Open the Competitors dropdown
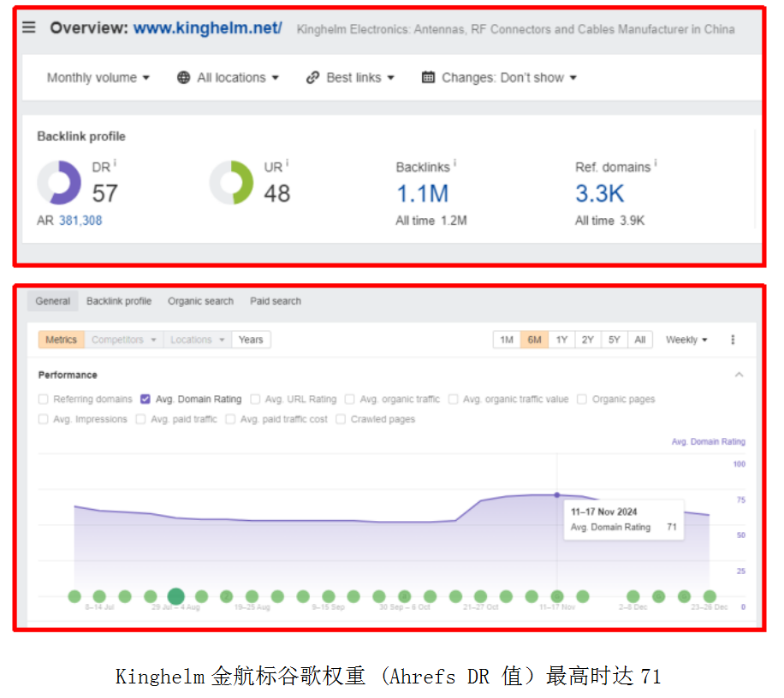 pos(123,340)
